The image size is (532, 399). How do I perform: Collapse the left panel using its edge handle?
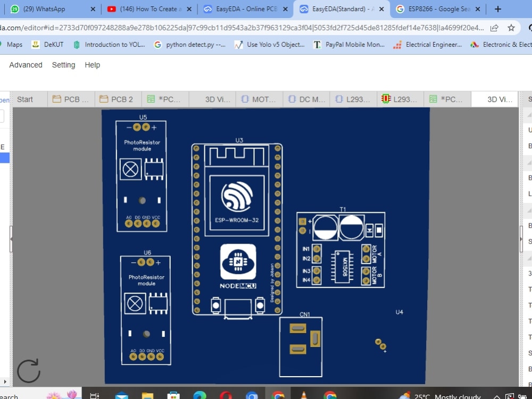click(11, 239)
